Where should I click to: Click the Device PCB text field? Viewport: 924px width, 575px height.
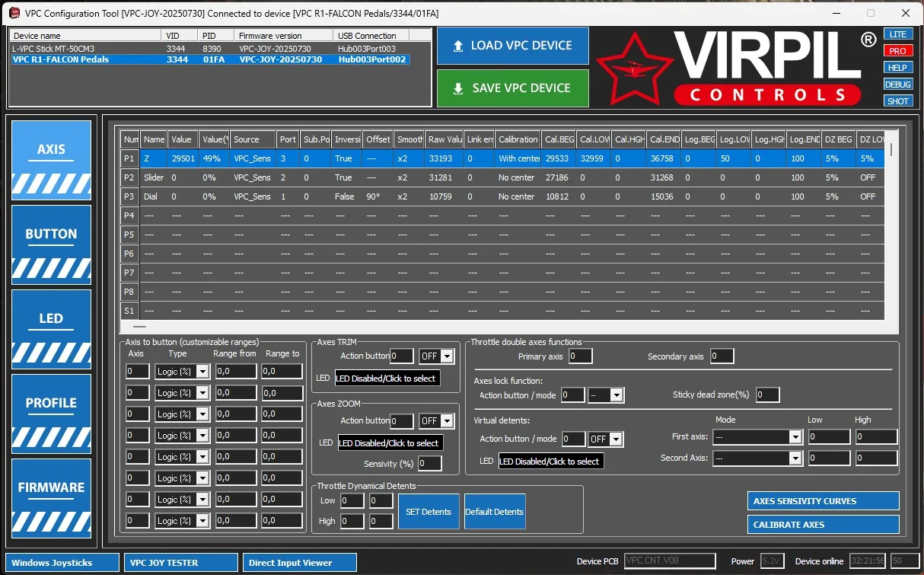point(670,561)
